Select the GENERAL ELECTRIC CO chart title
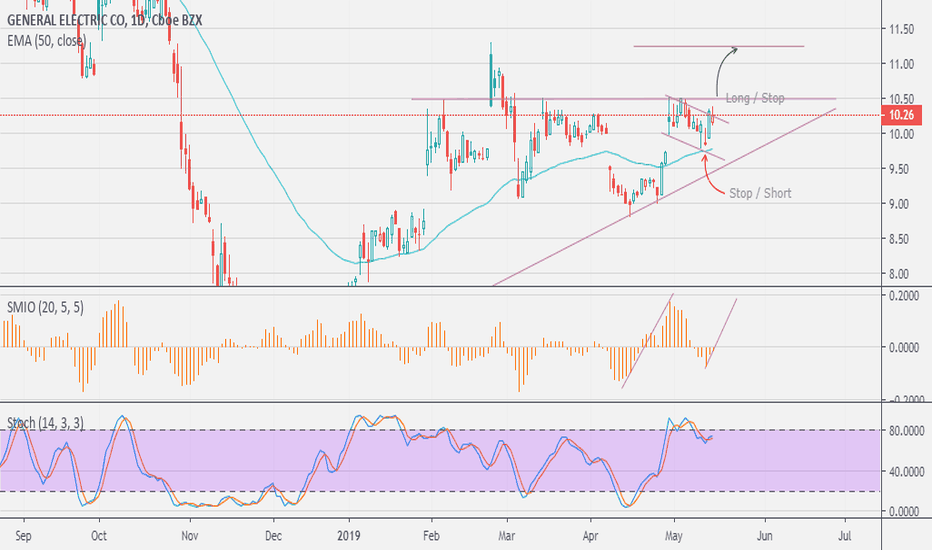 pyautogui.click(x=104, y=20)
